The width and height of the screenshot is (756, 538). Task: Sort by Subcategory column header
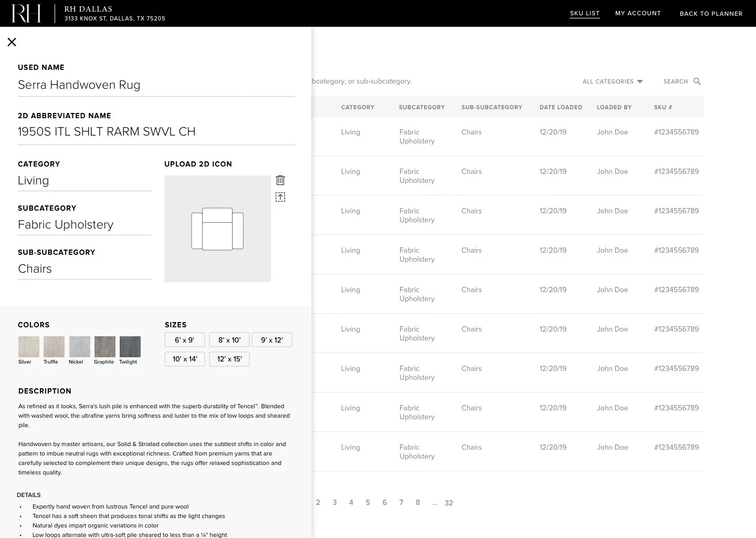coord(422,107)
